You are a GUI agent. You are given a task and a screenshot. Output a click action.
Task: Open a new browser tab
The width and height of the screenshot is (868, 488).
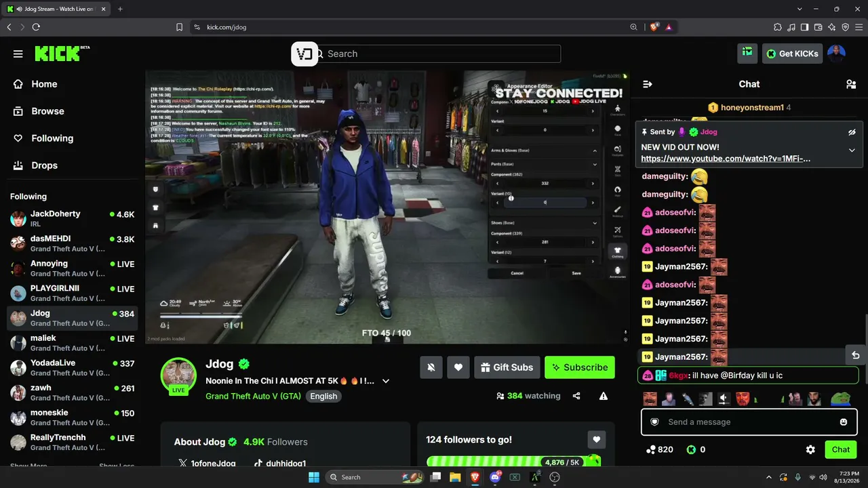point(120,9)
